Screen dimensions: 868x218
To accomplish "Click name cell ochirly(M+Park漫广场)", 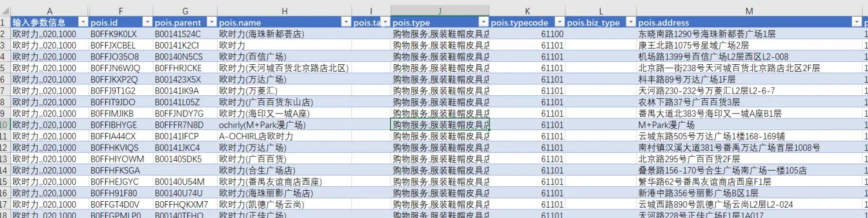I will tap(262, 124).
